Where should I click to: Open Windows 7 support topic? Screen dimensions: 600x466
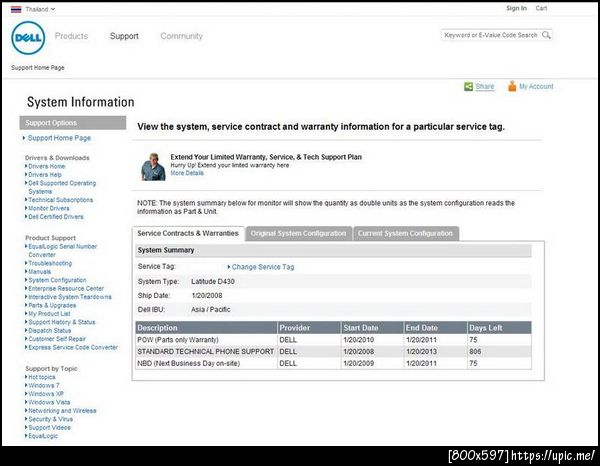(44, 386)
